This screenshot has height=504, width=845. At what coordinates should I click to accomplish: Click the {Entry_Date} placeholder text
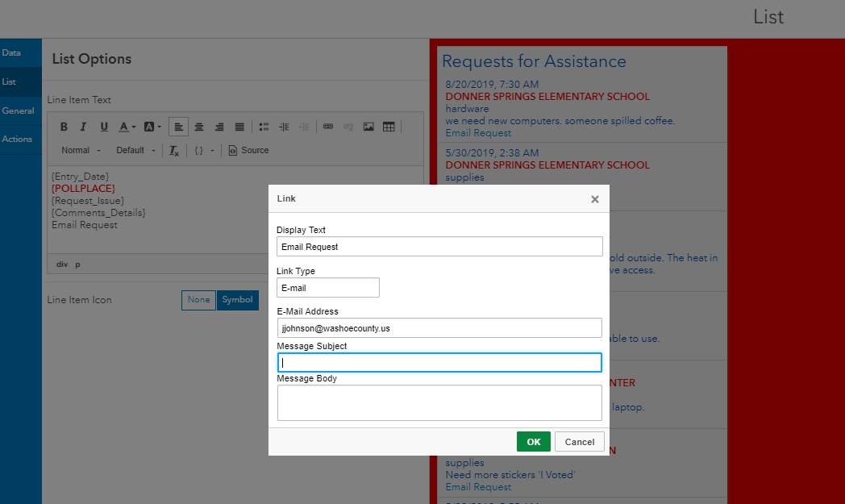click(81, 177)
